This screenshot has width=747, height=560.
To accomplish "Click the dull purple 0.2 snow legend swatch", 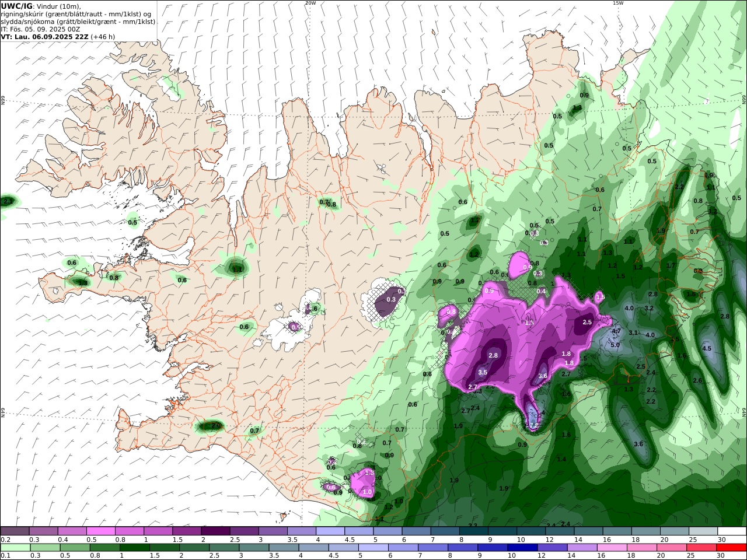I will (x=15, y=531).
